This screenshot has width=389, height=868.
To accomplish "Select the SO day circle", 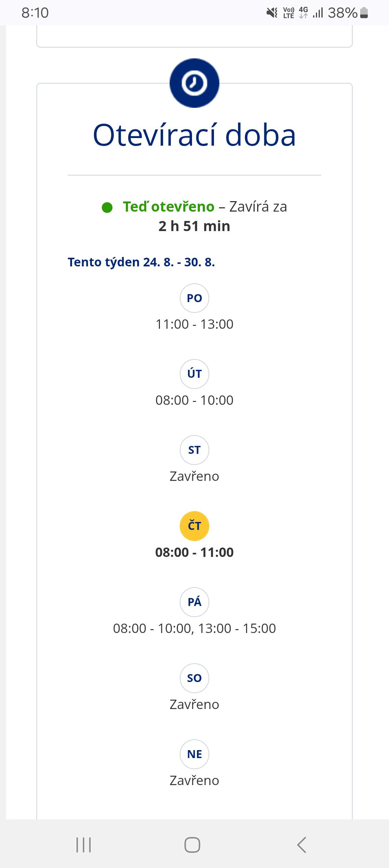I will coord(194,678).
